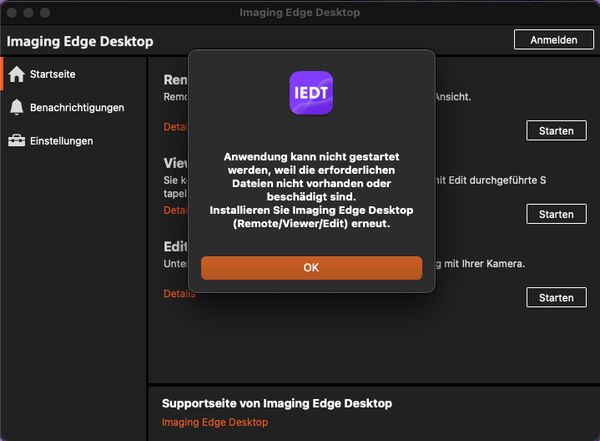Close the window with the red button
Image resolution: width=600 pixels, height=441 pixels.
coord(14,12)
